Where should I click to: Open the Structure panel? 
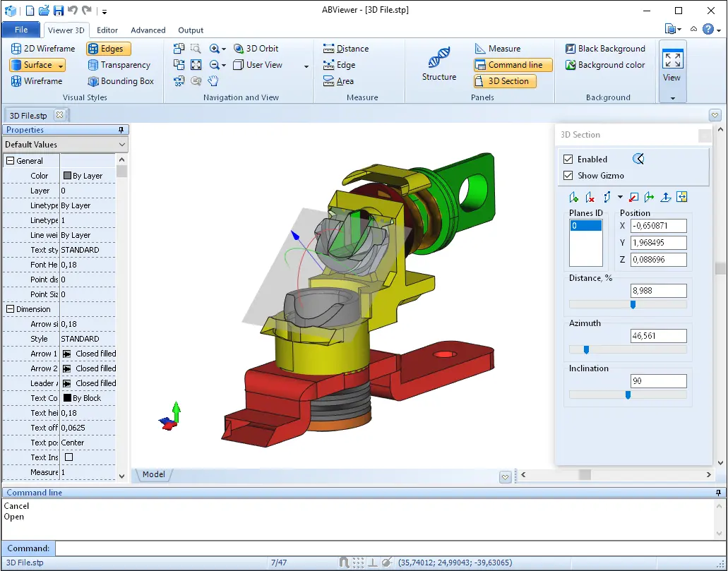pyautogui.click(x=438, y=64)
